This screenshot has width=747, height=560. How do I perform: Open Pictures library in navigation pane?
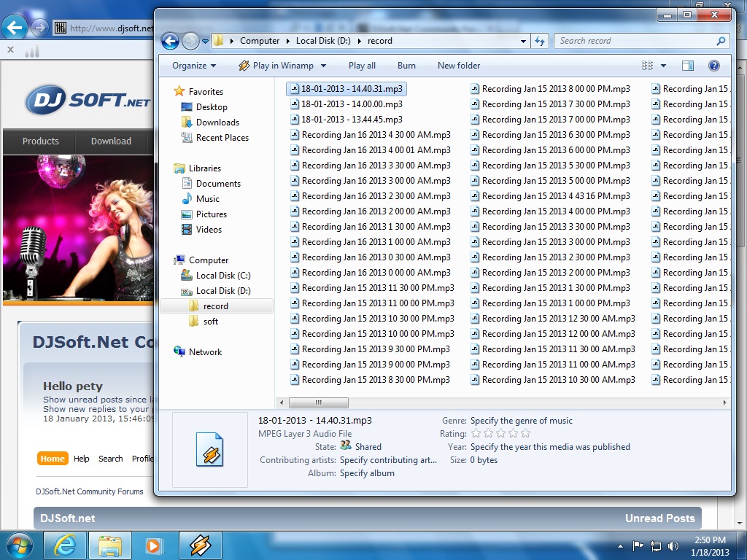(211, 214)
